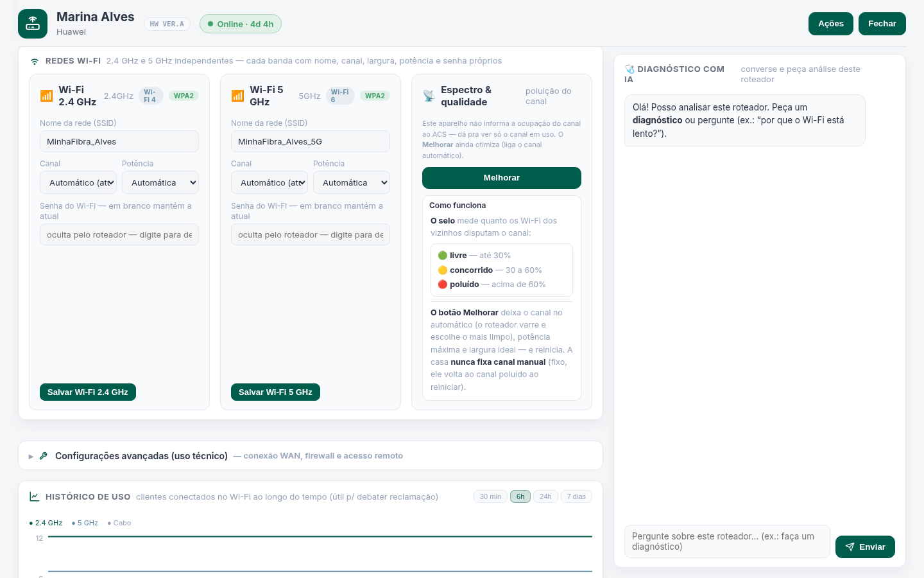Image resolution: width=924 pixels, height=578 pixels.
Task: Click the signal bars icon for Wi-Fi 2.4 GHz
Action: click(x=46, y=96)
